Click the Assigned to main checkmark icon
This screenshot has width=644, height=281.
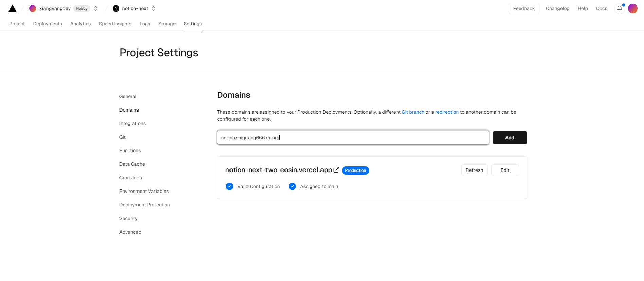[292, 186]
